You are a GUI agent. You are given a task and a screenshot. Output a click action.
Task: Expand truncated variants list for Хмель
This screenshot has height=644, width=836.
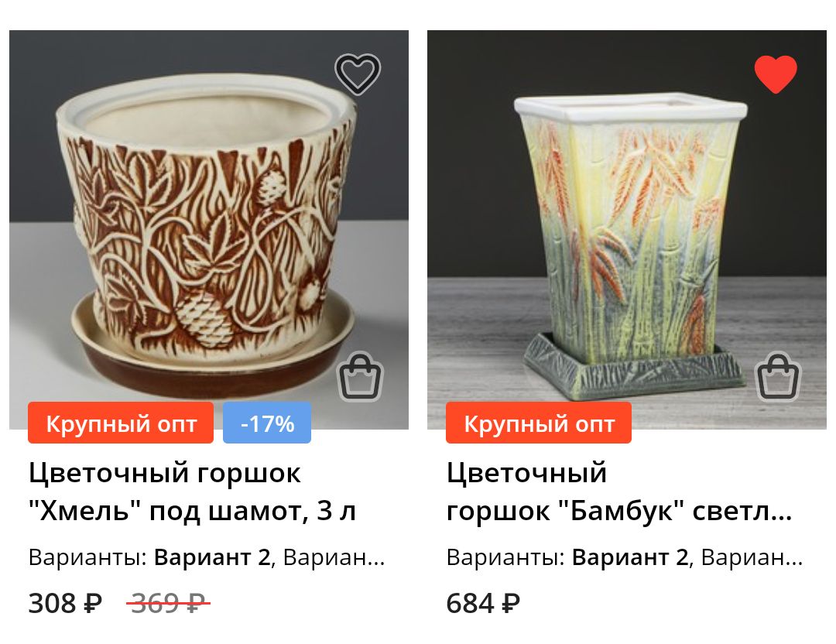point(334,557)
